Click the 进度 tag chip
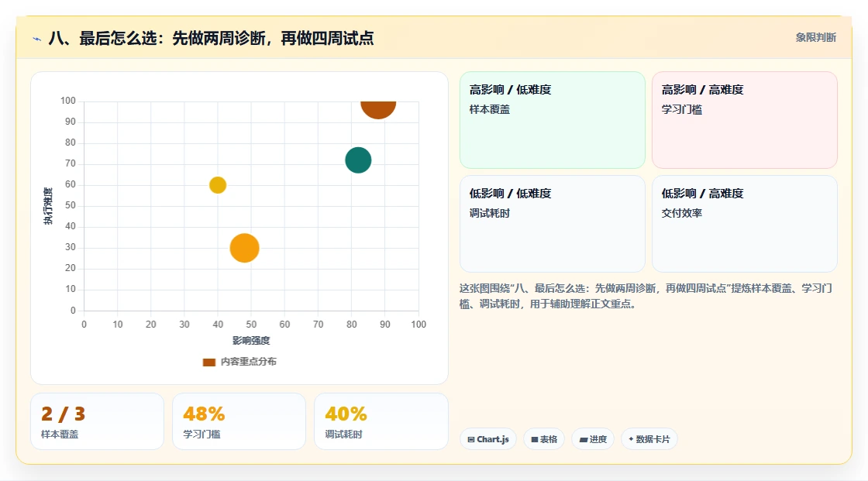This screenshot has width=868, height=481. [x=593, y=439]
